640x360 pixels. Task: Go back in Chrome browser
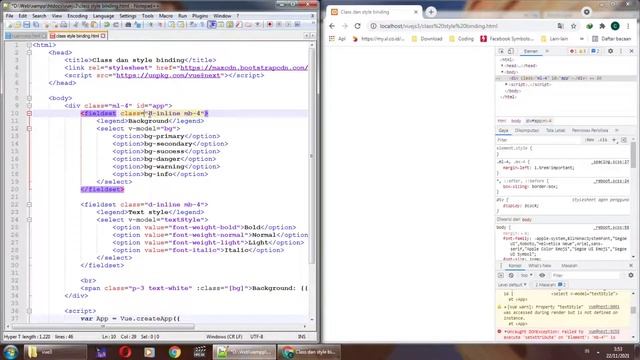point(332,26)
